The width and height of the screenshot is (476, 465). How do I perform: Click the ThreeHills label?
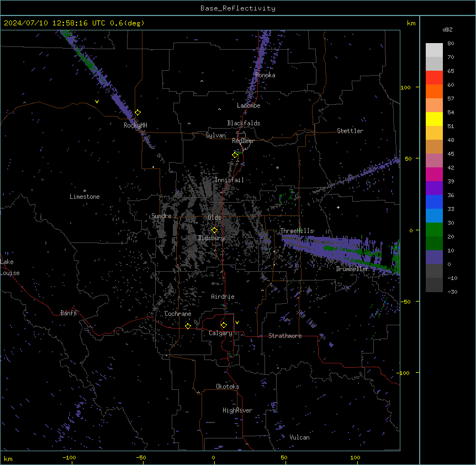point(297,231)
